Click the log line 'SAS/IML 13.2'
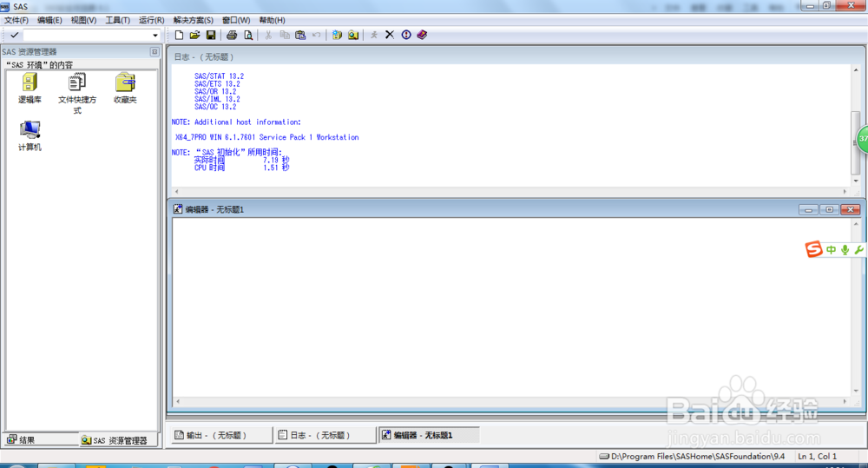Image resolution: width=868 pixels, height=468 pixels. (217, 99)
